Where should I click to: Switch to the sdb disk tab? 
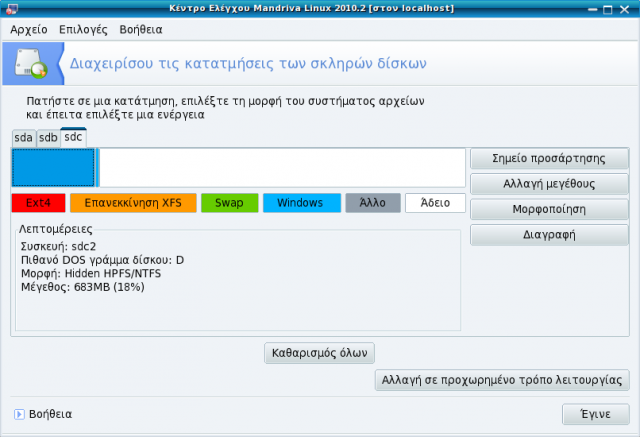48,138
